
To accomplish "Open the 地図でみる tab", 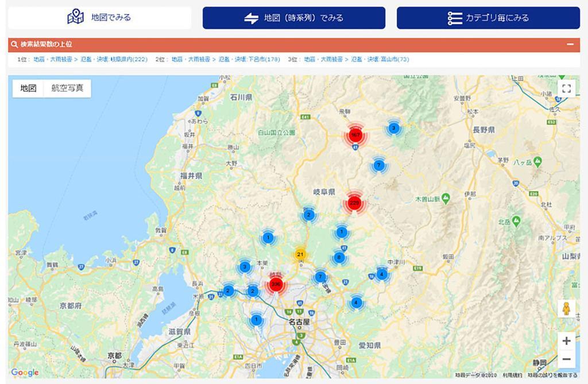I will (x=99, y=18).
